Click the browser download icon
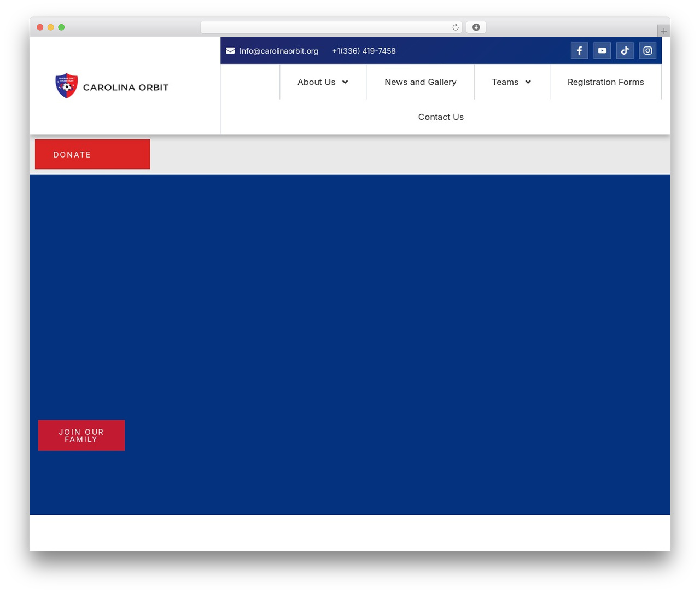Screen dimensions: 700x593 pyautogui.click(x=476, y=27)
